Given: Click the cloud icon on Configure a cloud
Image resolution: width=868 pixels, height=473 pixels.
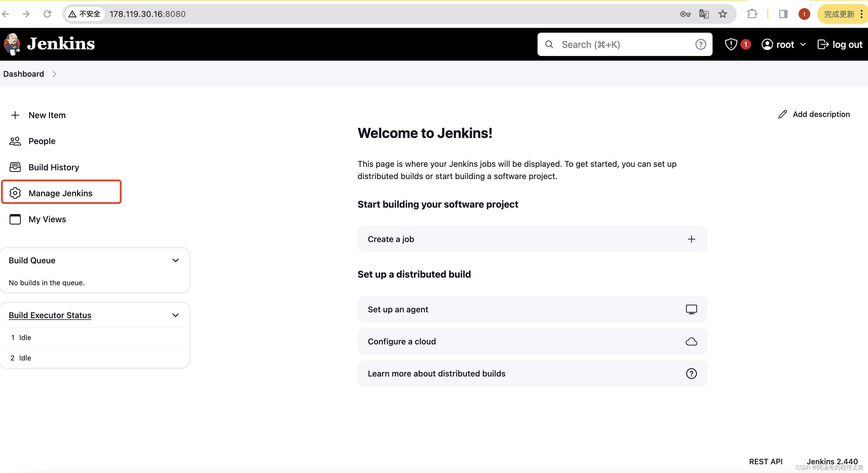Looking at the screenshot, I should tap(691, 341).
